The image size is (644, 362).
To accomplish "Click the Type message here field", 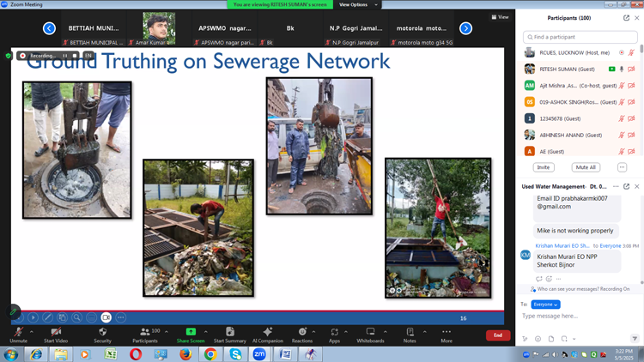I will pos(578,316).
